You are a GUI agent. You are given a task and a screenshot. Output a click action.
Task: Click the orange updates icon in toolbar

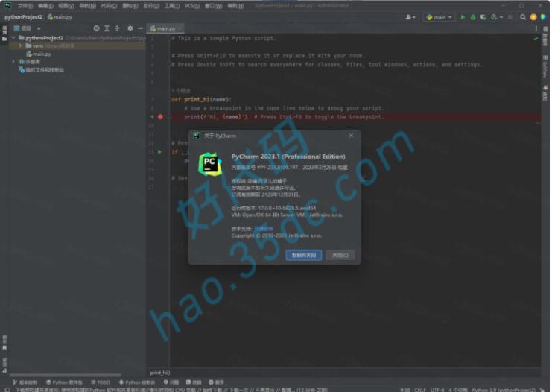coord(533,17)
